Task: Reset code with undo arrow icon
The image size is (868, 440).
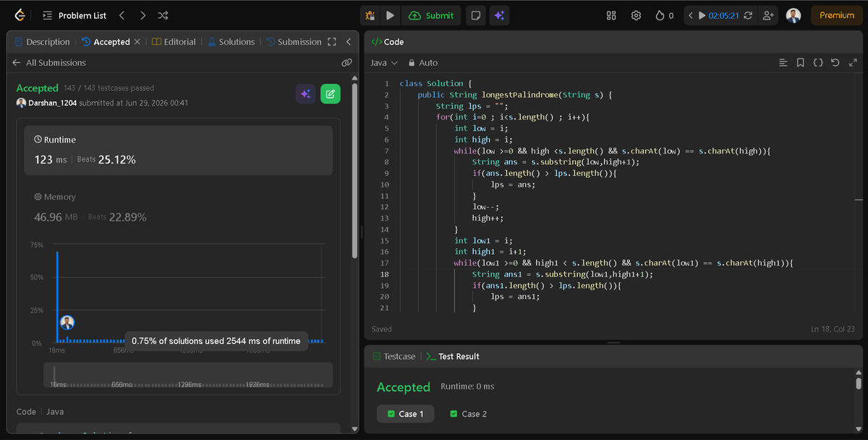Action: click(x=835, y=63)
